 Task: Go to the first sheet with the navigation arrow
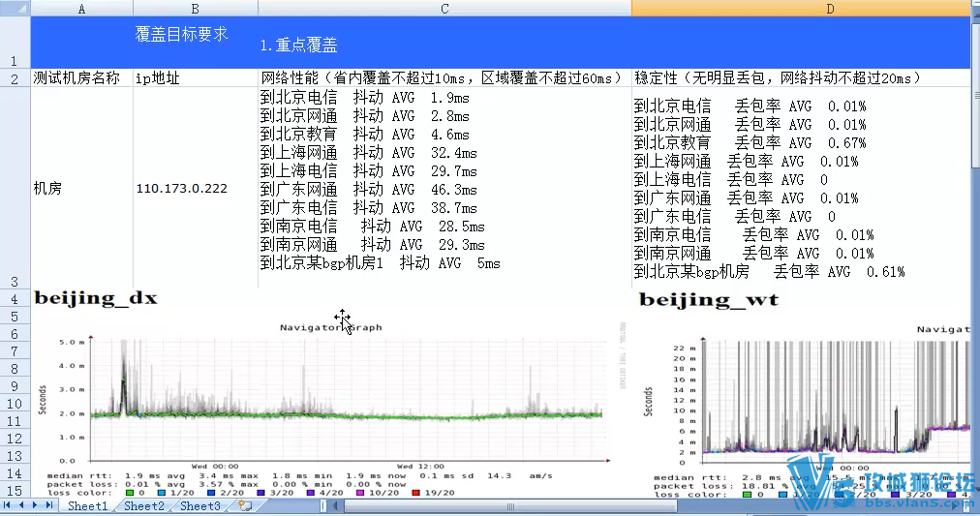[7, 505]
